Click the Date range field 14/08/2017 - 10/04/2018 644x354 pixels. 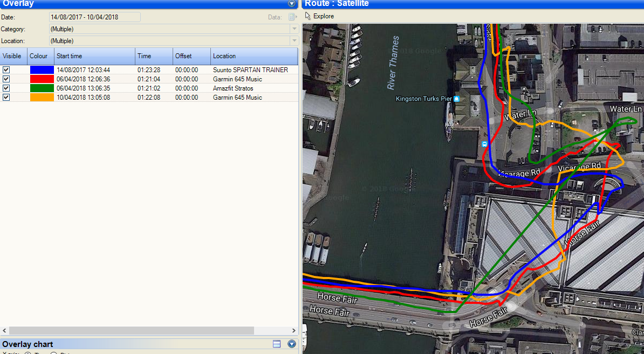[95, 17]
